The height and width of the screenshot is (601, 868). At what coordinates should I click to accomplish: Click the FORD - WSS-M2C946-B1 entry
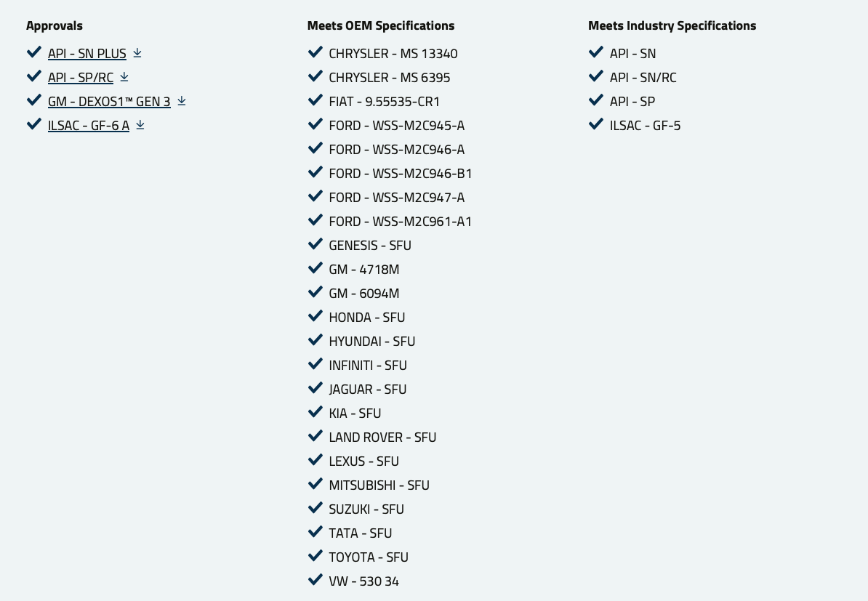point(401,174)
